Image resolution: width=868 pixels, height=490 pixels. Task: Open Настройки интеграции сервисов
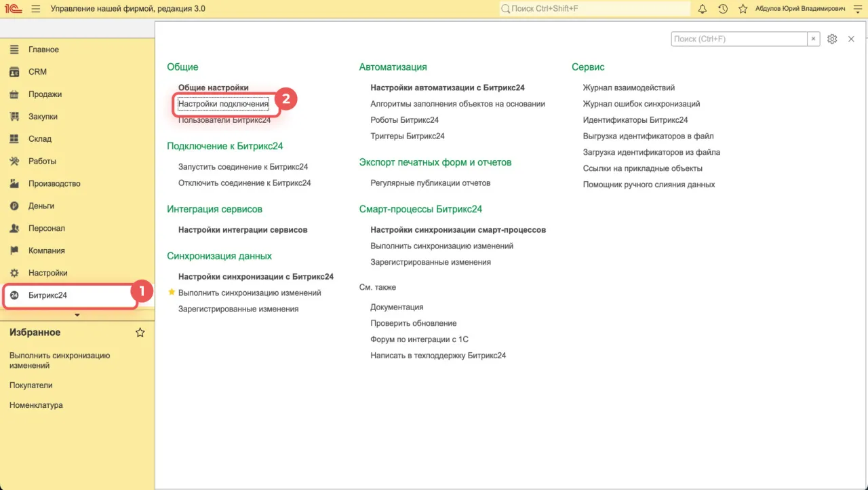coord(243,230)
